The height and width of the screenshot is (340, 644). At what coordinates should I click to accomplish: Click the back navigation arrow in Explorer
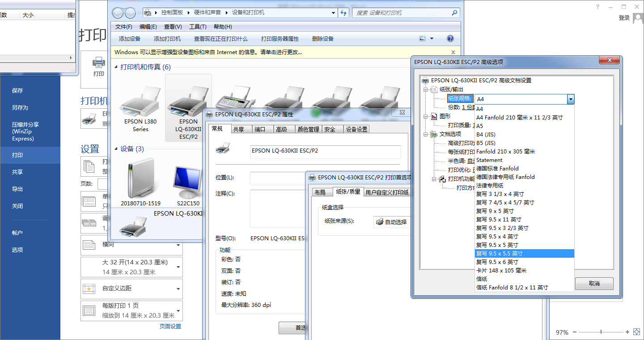118,13
